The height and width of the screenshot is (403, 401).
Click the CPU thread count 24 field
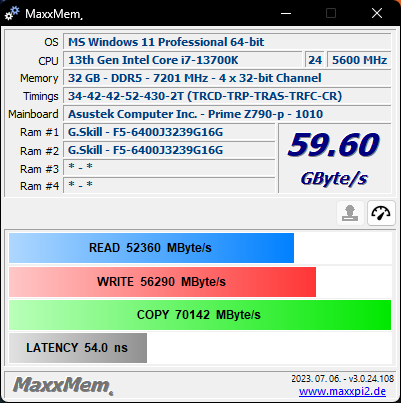(x=315, y=60)
